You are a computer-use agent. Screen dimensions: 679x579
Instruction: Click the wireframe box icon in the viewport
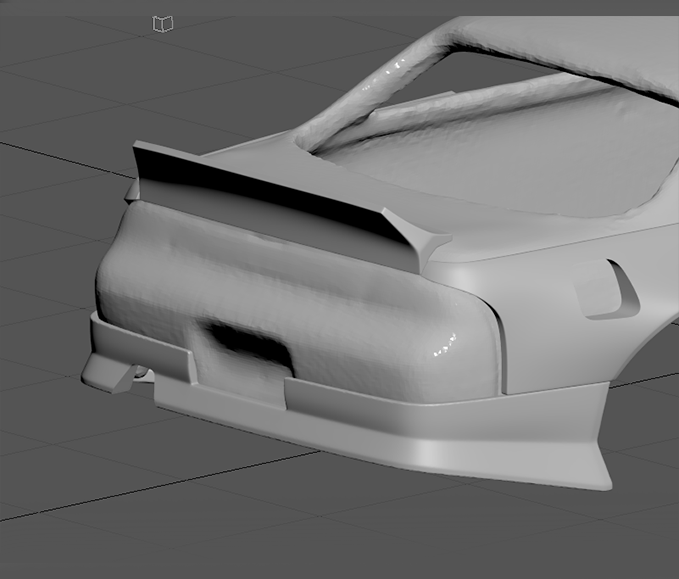coord(163,23)
